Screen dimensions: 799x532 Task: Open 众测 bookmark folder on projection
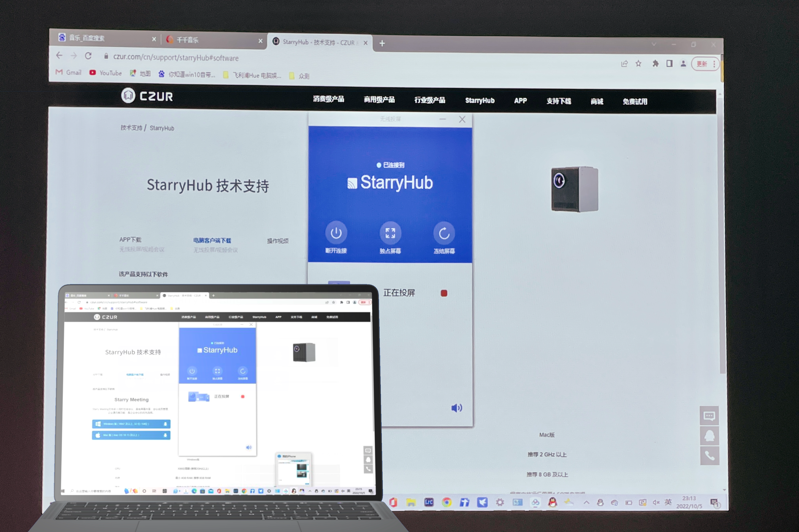299,76
